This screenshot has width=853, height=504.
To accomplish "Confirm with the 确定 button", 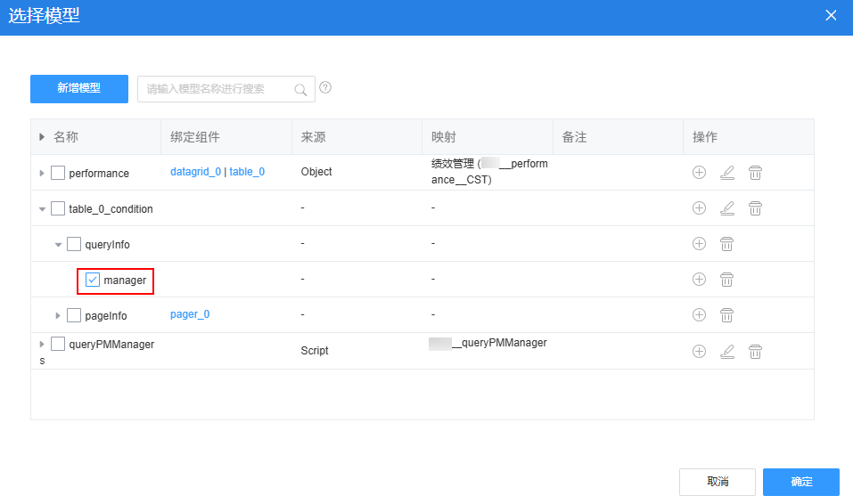I will 800,482.
